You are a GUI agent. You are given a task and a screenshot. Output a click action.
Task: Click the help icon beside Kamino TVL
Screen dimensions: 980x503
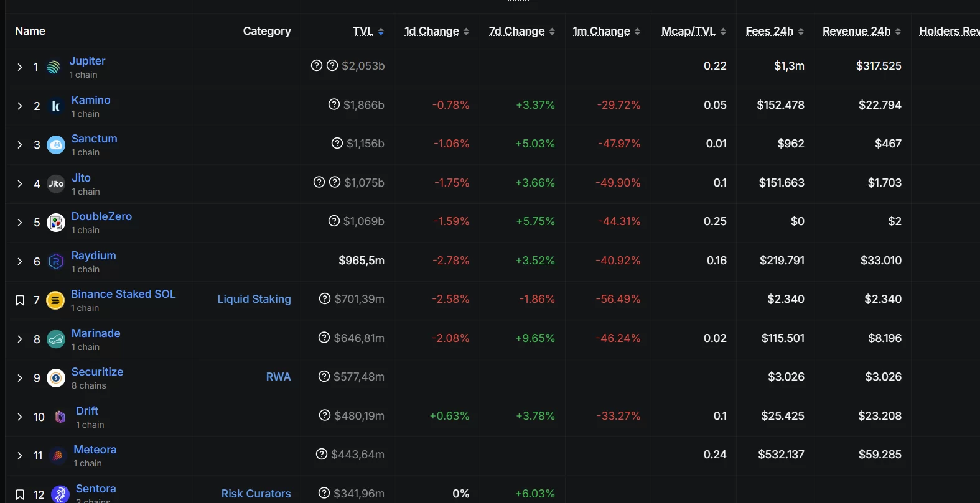[x=334, y=104]
